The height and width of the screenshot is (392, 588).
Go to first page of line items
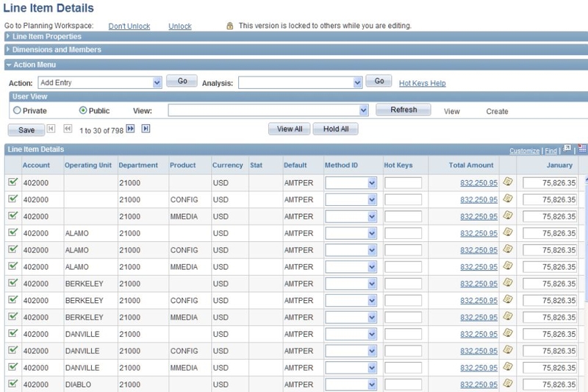pos(51,129)
